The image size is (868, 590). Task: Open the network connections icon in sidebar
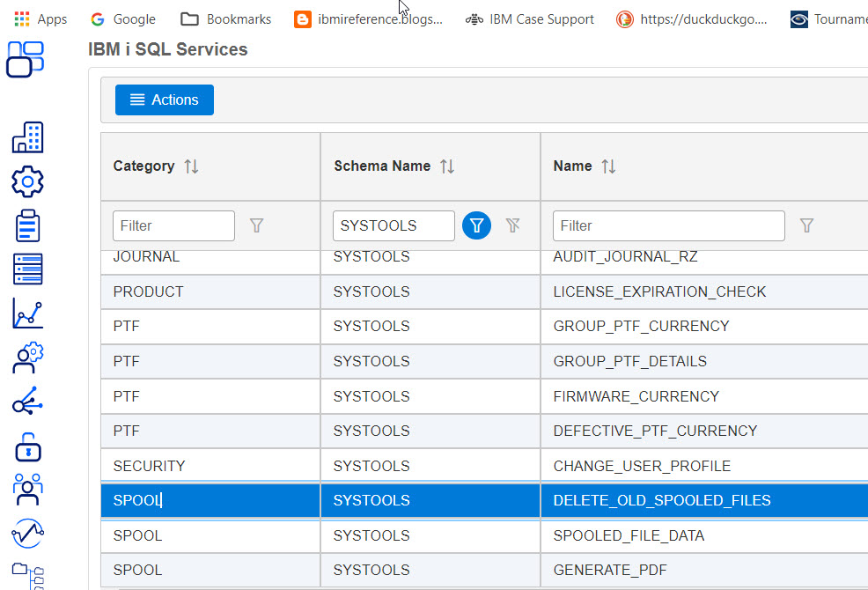pyautogui.click(x=27, y=401)
